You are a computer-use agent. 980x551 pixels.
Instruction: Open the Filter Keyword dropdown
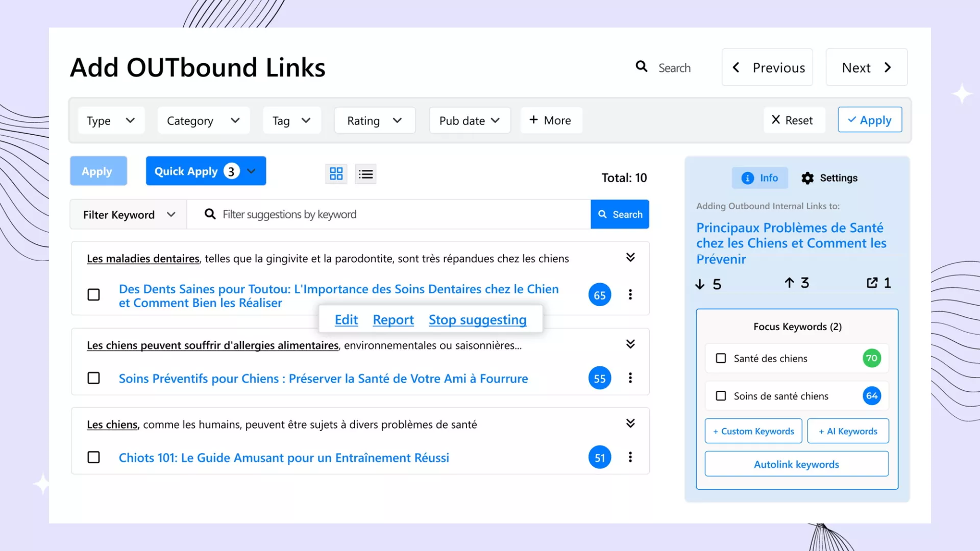[129, 215]
